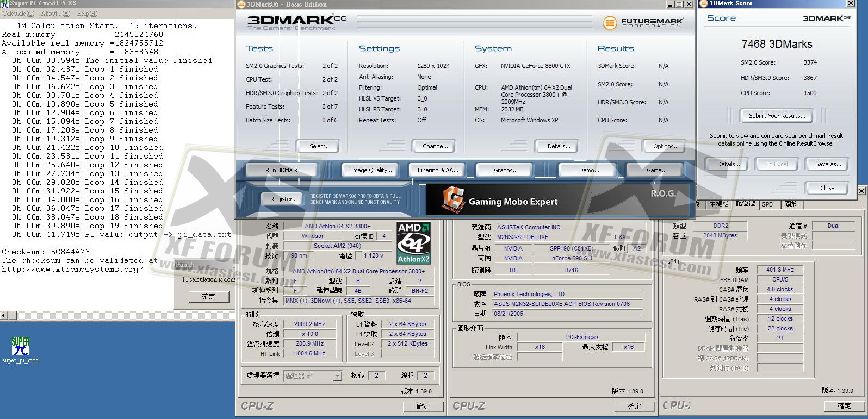The image size is (868, 419).
Task: Click Game... button
Action: click(x=656, y=170)
